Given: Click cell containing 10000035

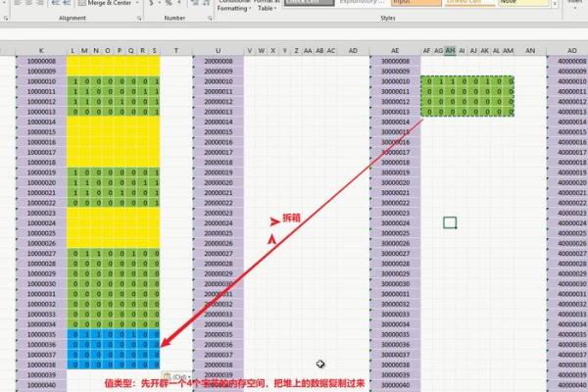Looking at the screenshot, I should [41, 334].
